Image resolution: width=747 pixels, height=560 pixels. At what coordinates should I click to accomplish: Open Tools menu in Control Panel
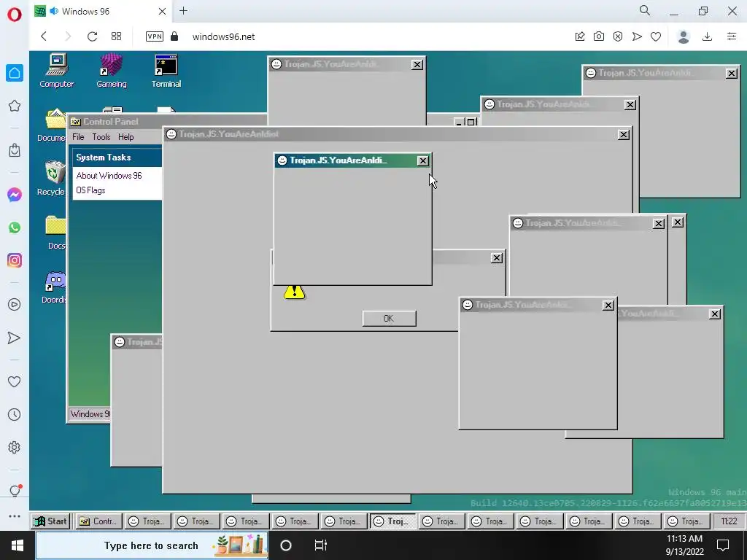101,137
